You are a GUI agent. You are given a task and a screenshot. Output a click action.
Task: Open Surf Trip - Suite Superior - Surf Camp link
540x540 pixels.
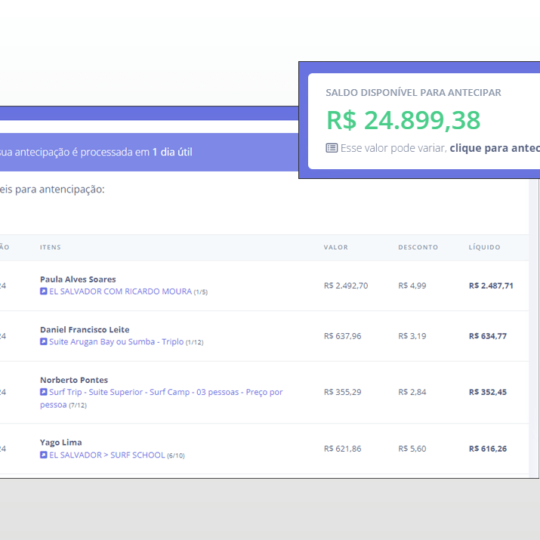pos(161,398)
